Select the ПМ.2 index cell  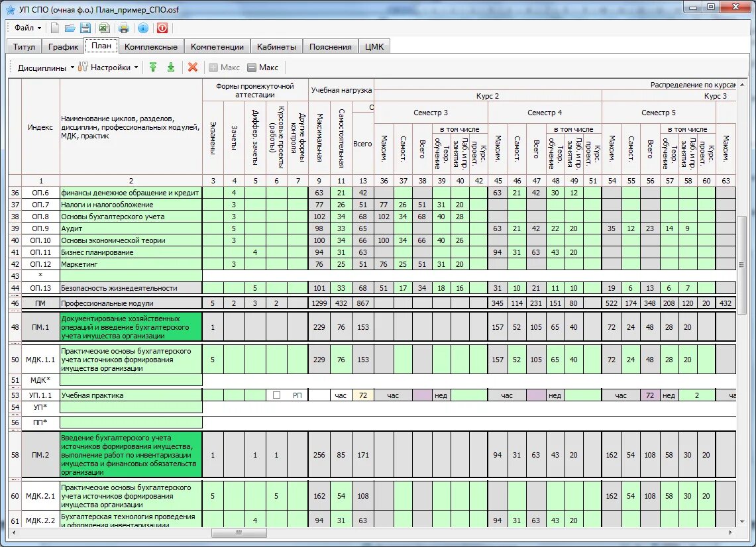(x=40, y=455)
